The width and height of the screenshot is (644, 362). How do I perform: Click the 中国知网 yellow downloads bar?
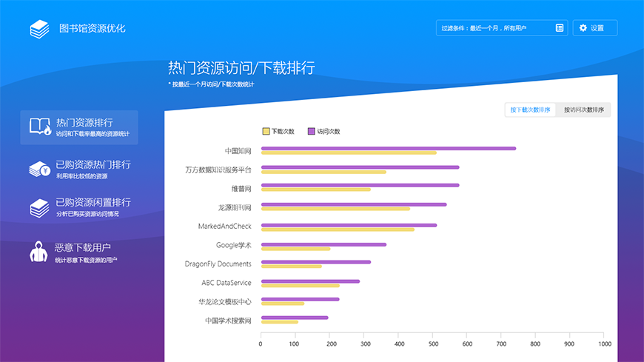pos(349,152)
